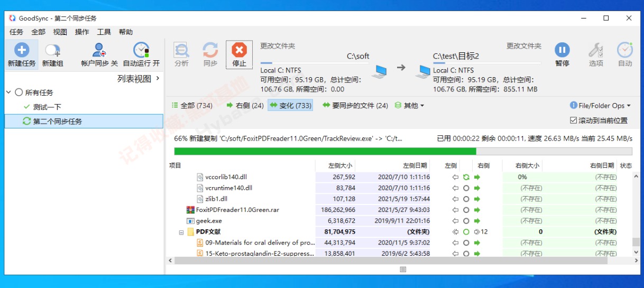This screenshot has height=288, width=644.
Task: Open Options (选项) wrench icon
Action: pyautogui.click(x=596, y=51)
